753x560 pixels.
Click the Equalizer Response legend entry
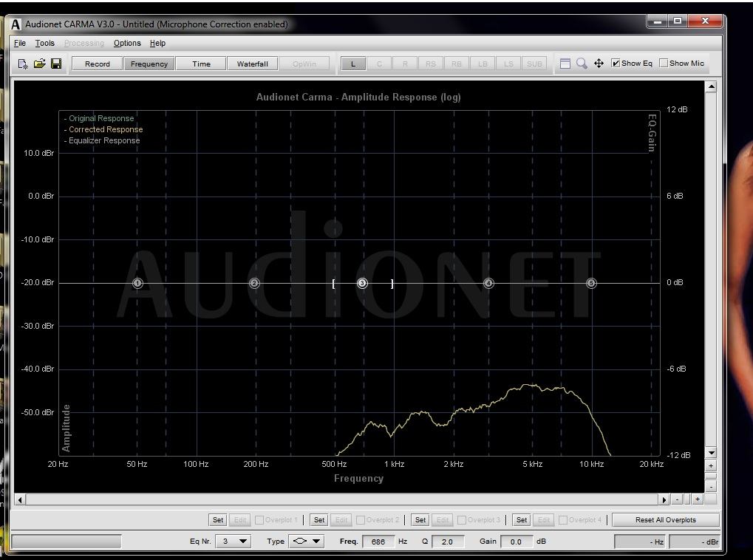click(x=102, y=140)
